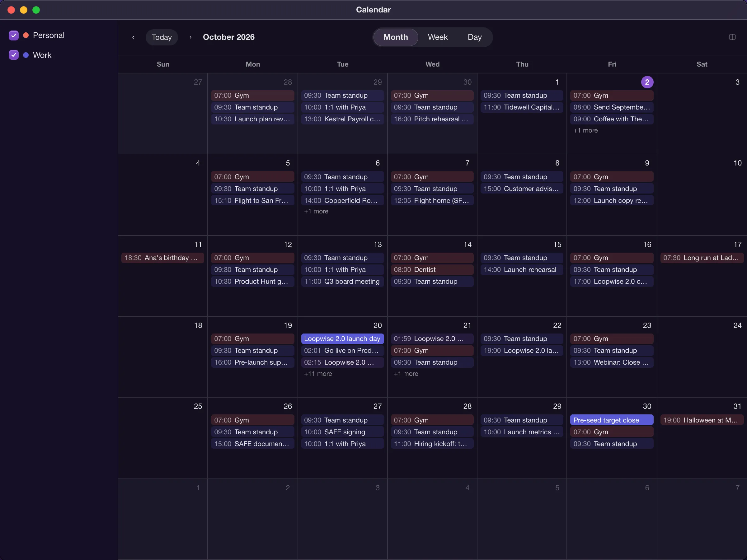This screenshot has width=747, height=560.
Task: Open Go live on Prod… event
Action: pos(342,350)
